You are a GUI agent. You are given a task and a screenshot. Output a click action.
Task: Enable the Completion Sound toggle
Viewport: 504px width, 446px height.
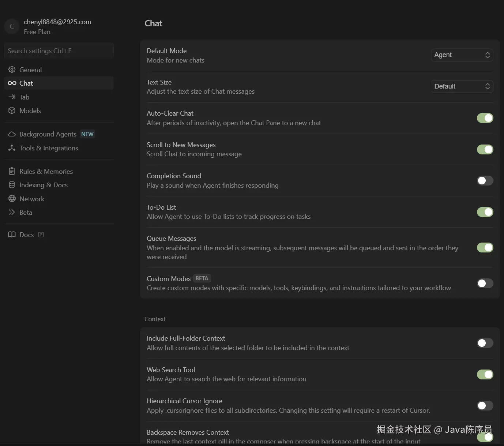[485, 180]
